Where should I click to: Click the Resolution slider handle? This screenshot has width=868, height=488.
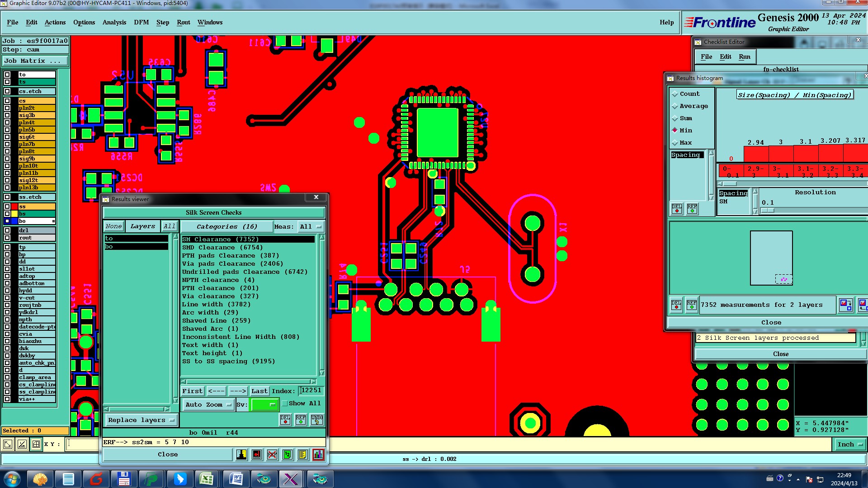click(x=768, y=211)
